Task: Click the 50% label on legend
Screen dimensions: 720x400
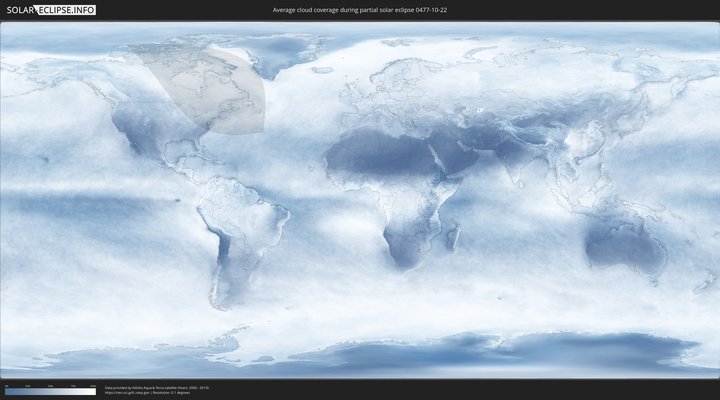Action: click(x=50, y=385)
